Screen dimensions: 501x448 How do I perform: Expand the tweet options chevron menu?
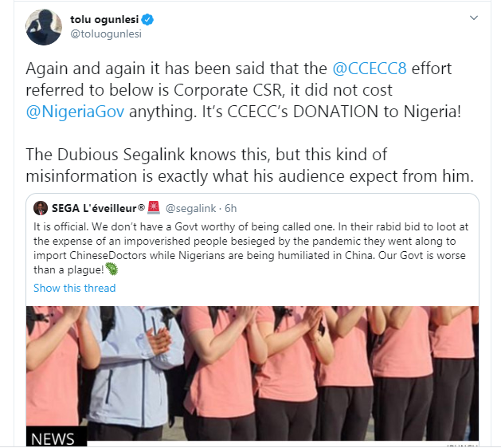point(474,18)
